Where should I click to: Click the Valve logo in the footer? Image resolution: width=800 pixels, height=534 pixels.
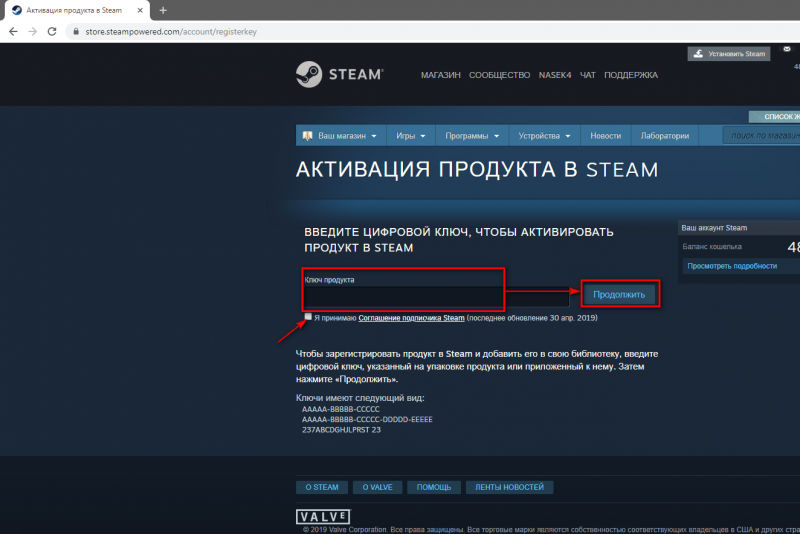pos(323,517)
